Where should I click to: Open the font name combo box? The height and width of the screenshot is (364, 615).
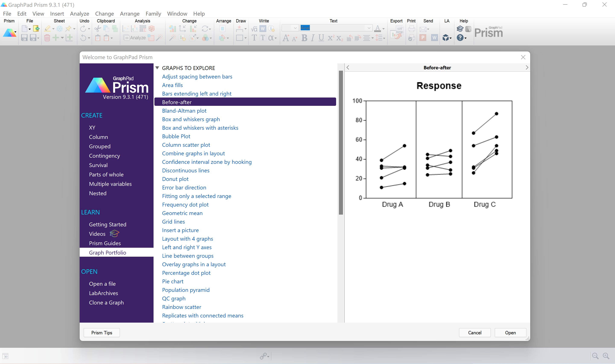(x=336, y=28)
